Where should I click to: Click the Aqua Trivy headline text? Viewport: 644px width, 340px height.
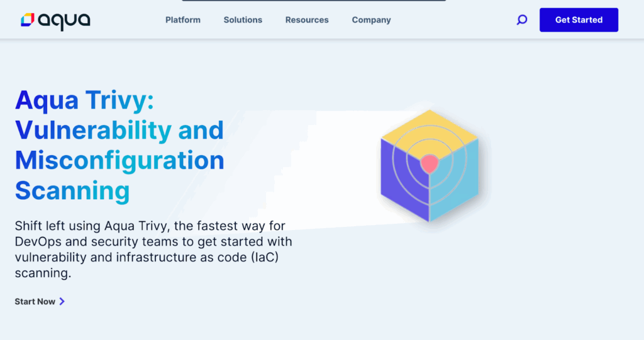pyautogui.click(x=119, y=145)
